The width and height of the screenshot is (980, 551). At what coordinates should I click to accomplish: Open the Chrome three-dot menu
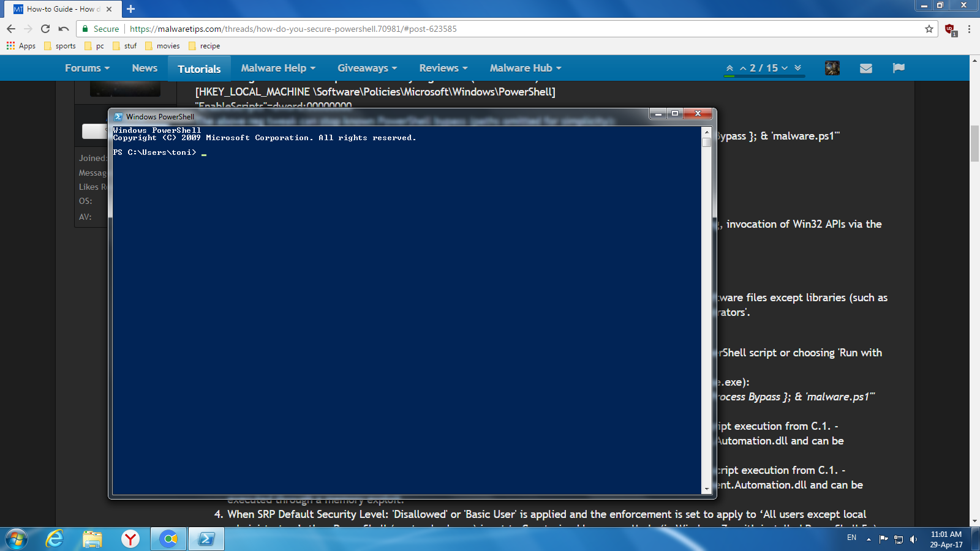(x=969, y=29)
